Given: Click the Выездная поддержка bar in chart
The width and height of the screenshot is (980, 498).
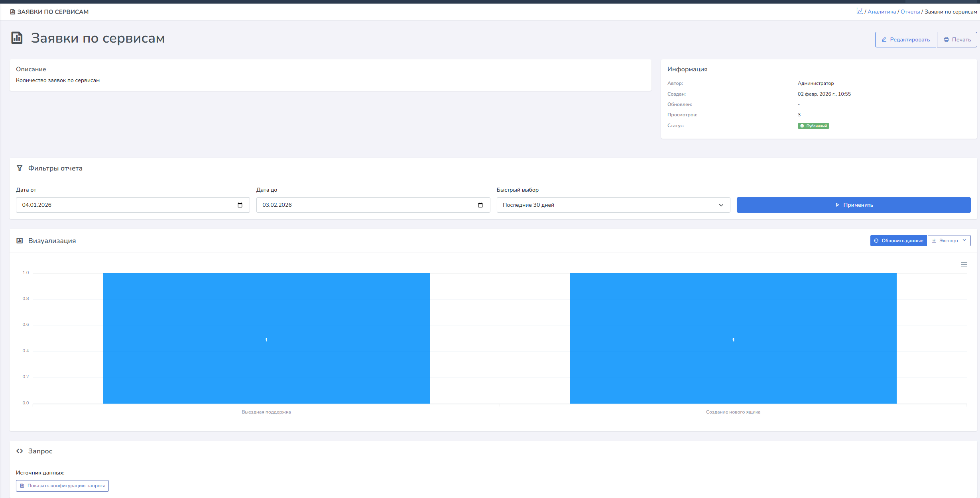Looking at the screenshot, I should 266,339.
